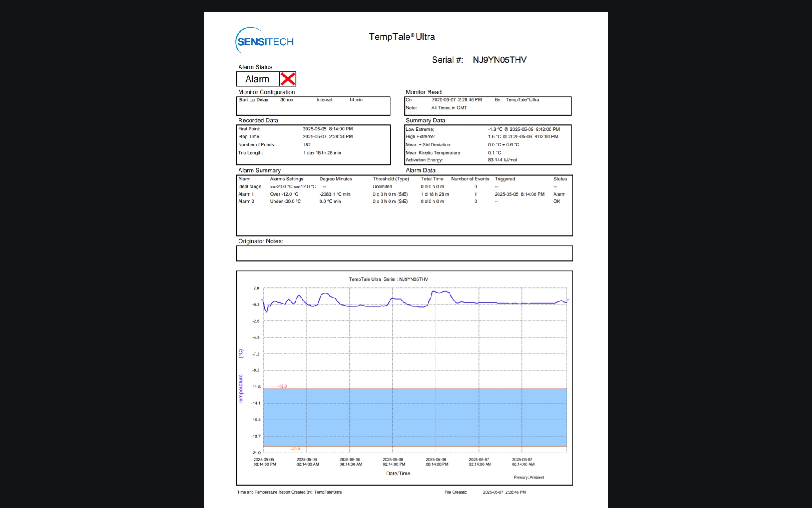Click the temperature curve peak near 1.6 °C
The width and height of the screenshot is (812, 508).
(x=433, y=291)
